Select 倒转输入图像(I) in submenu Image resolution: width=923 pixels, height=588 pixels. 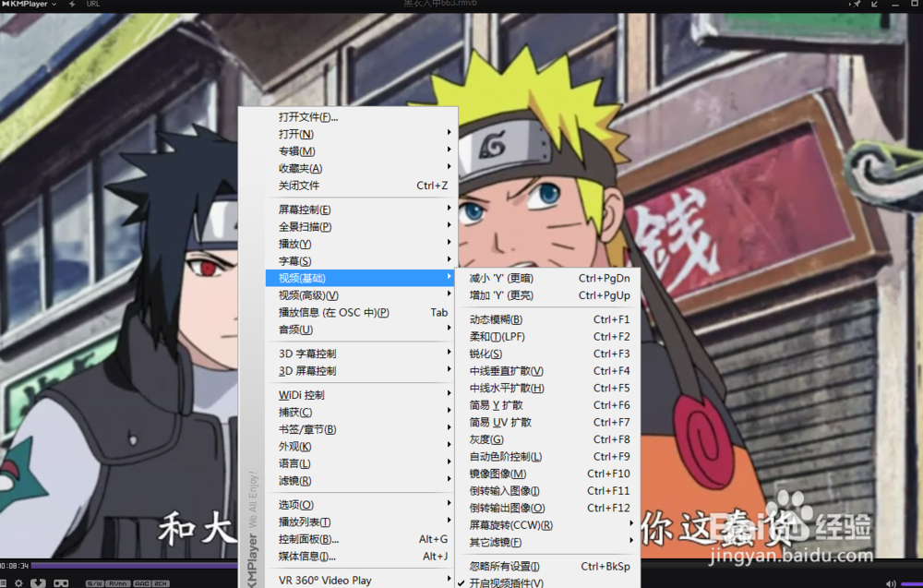[547, 490]
